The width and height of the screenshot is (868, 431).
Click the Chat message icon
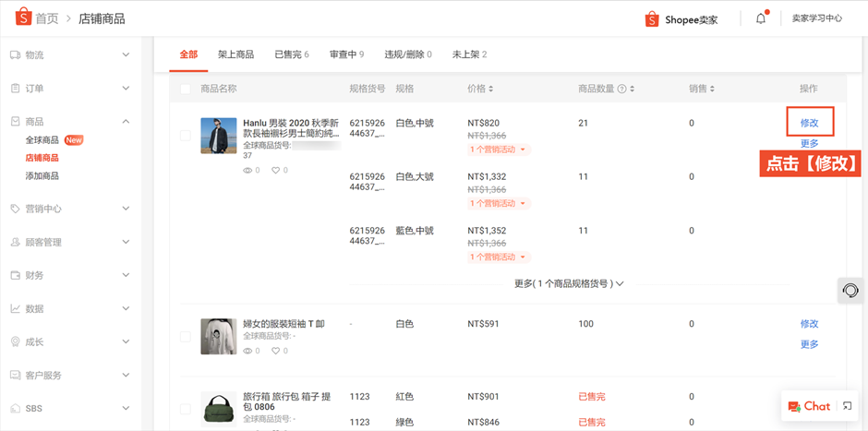[794, 407]
